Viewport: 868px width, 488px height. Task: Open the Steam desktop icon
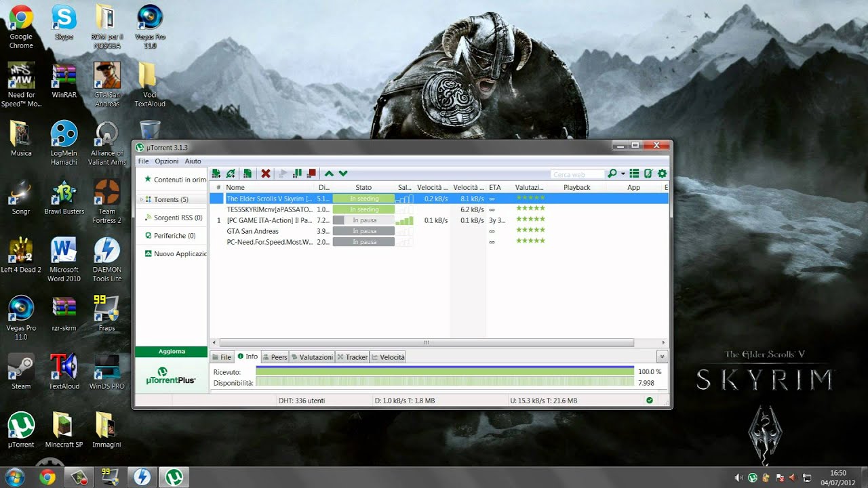coord(21,372)
